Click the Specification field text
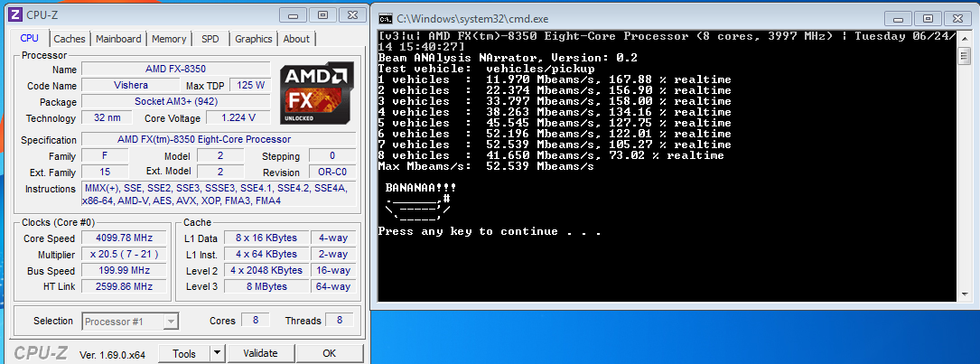 [x=204, y=139]
